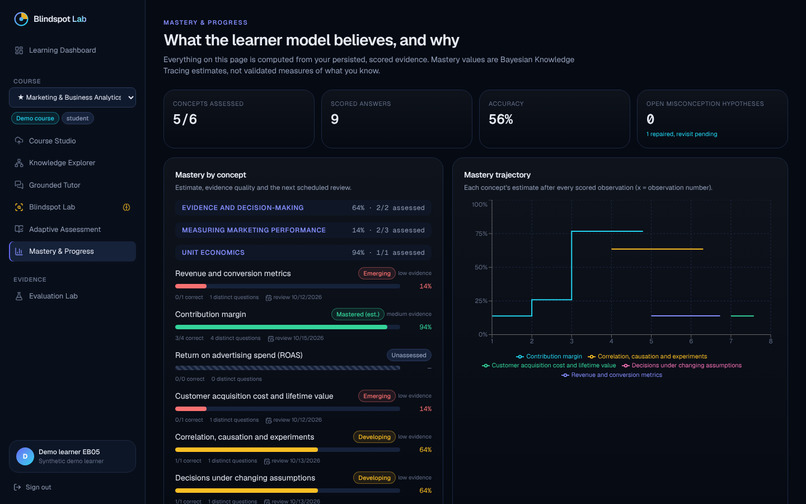The height and width of the screenshot is (504, 806).
Task: Click '1 repaired, revisit pending' text
Action: click(682, 134)
